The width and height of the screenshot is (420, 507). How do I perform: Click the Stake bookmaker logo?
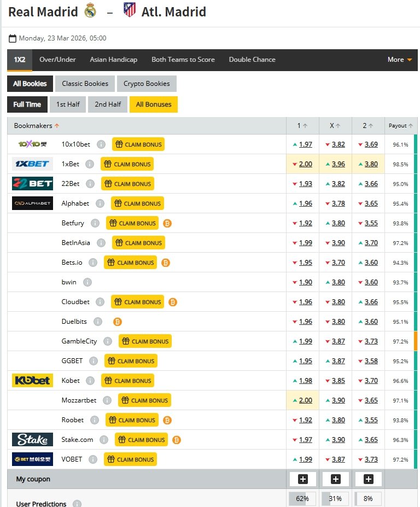click(x=32, y=440)
